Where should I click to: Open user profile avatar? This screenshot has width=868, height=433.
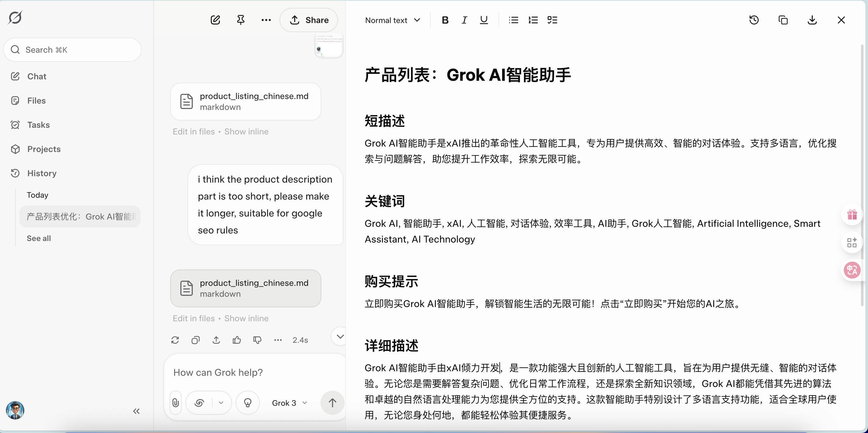pos(15,410)
